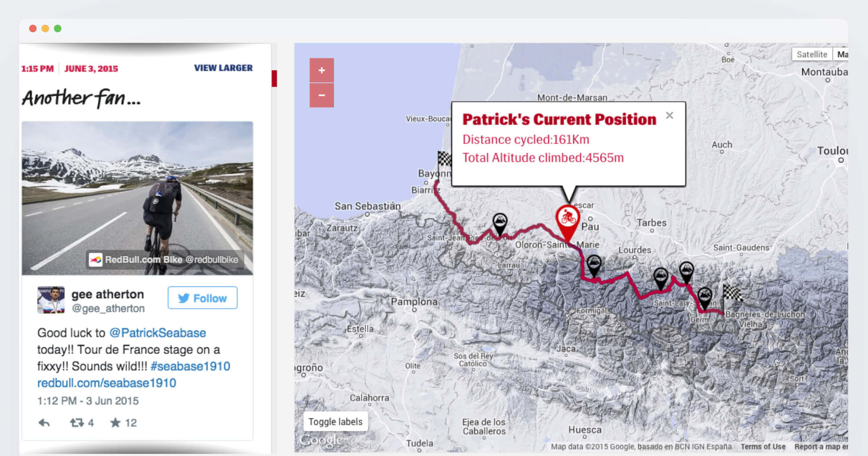The width and height of the screenshot is (868, 456).
Task: Click the favorite count 12
Action: tap(131, 423)
